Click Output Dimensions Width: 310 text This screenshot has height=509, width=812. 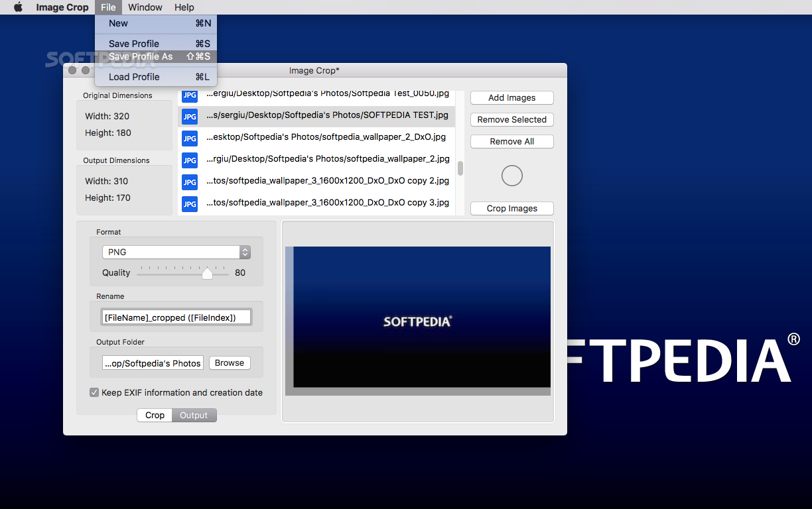pyautogui.click(x=107, y=181)
